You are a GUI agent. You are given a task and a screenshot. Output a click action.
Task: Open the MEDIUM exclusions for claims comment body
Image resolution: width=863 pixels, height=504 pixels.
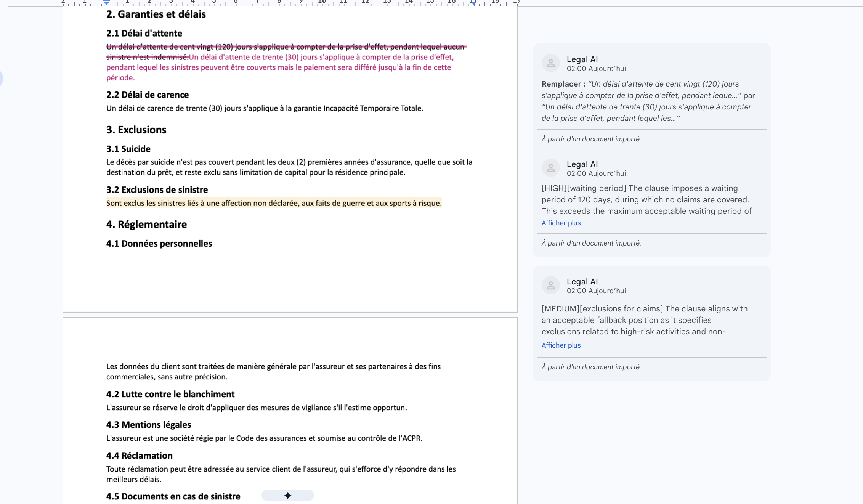click(645, 320)
